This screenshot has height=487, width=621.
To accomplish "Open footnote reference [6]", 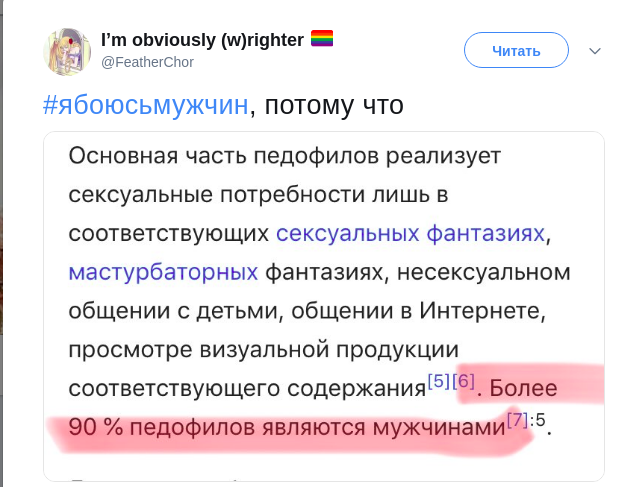I will [x=463, y=381].
